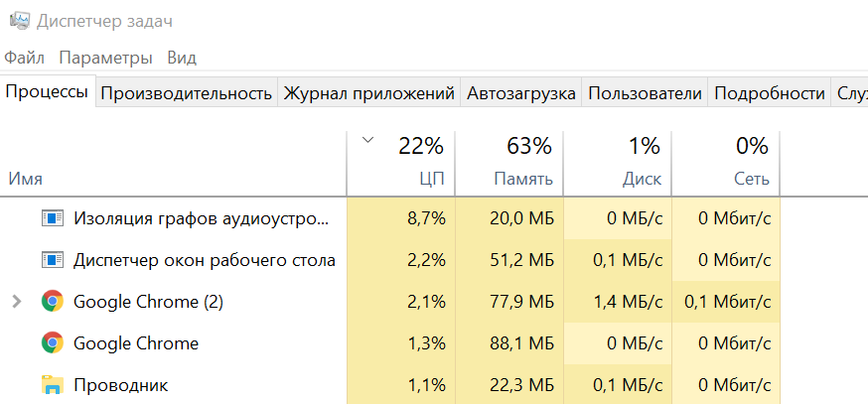
Task: Click the audio graph isolation process icon
Action: point(52,219)
